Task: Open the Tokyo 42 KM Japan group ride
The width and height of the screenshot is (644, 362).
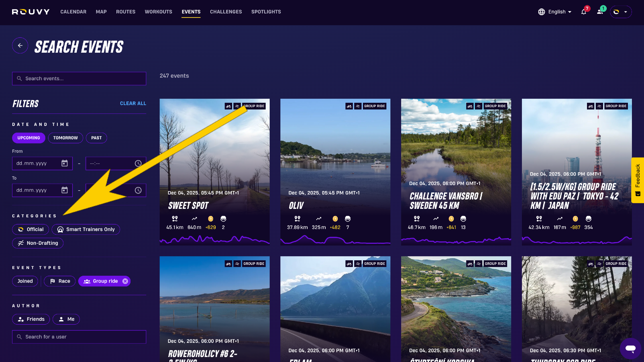Action: [x=574, y=196]
